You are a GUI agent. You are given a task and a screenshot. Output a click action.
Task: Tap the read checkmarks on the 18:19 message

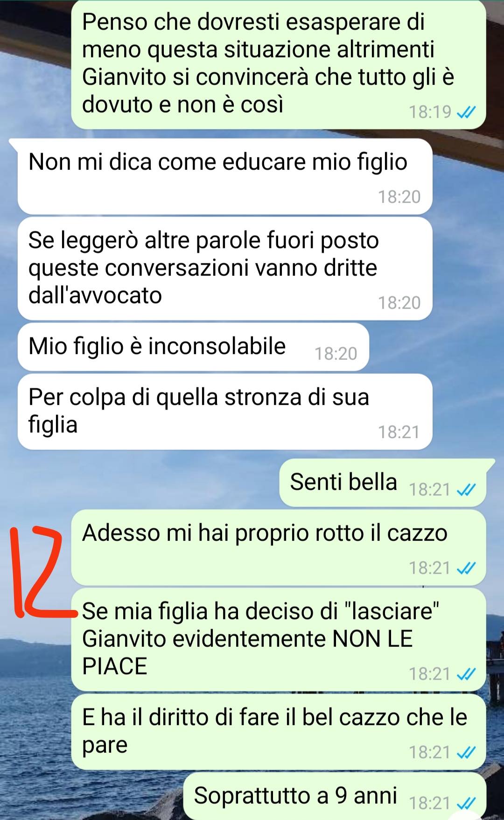466,112
